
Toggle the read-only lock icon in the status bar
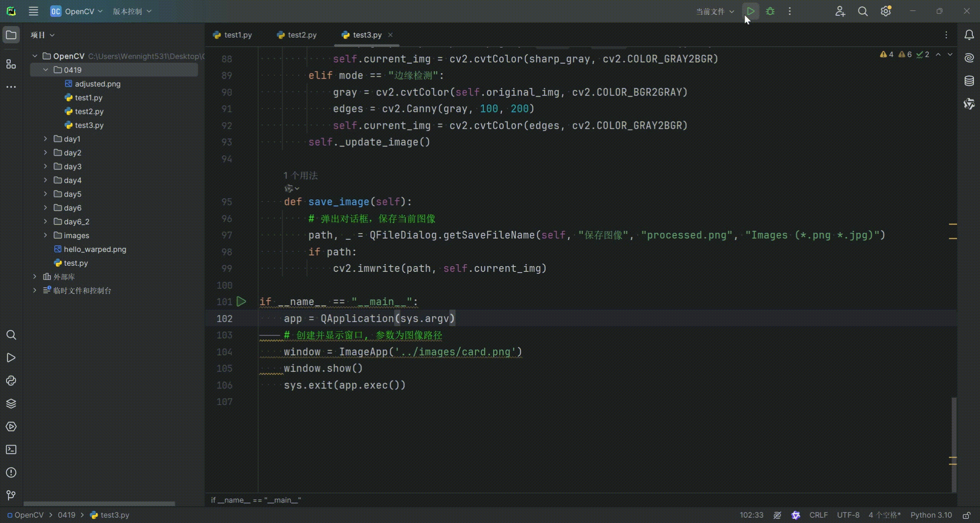(967, 515)
